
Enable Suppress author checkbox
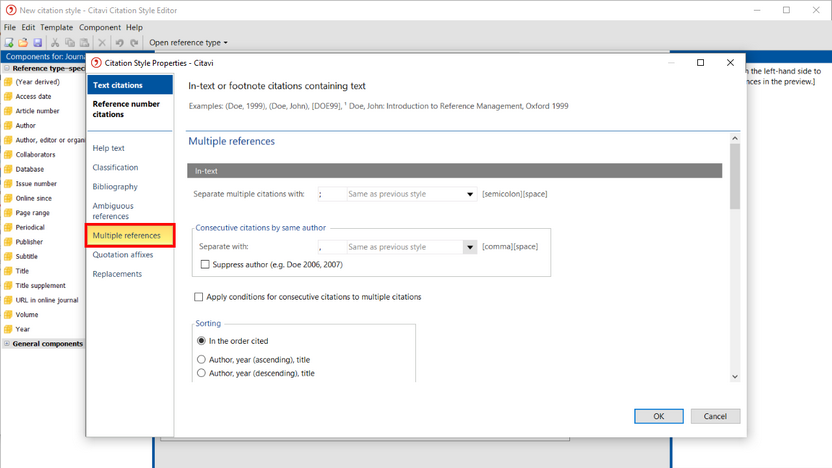tap(205, 264)
